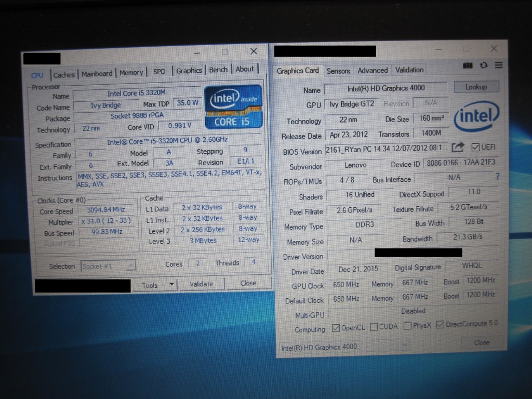Open the Socket #1 selection dropdown
The width and height of the screenshot is (532, 399).
click(x=108, y=266)
